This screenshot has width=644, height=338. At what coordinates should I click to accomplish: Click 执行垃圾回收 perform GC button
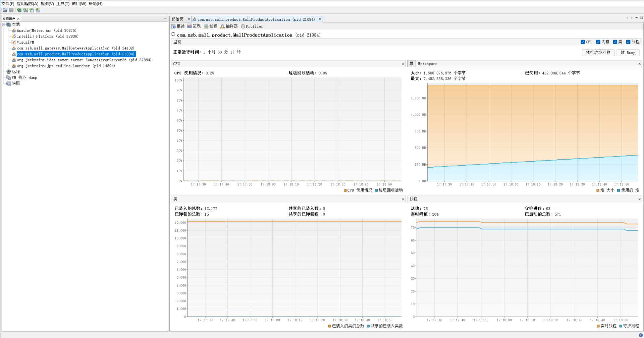click(x=598, y=53)
